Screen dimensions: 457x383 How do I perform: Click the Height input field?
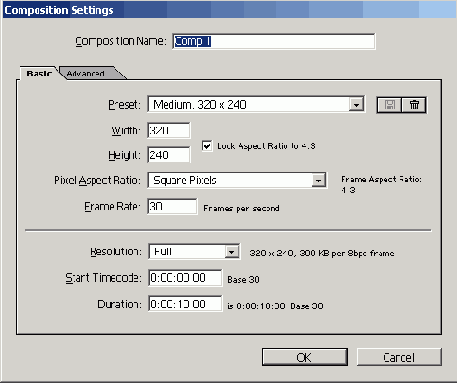click(169, 155)
